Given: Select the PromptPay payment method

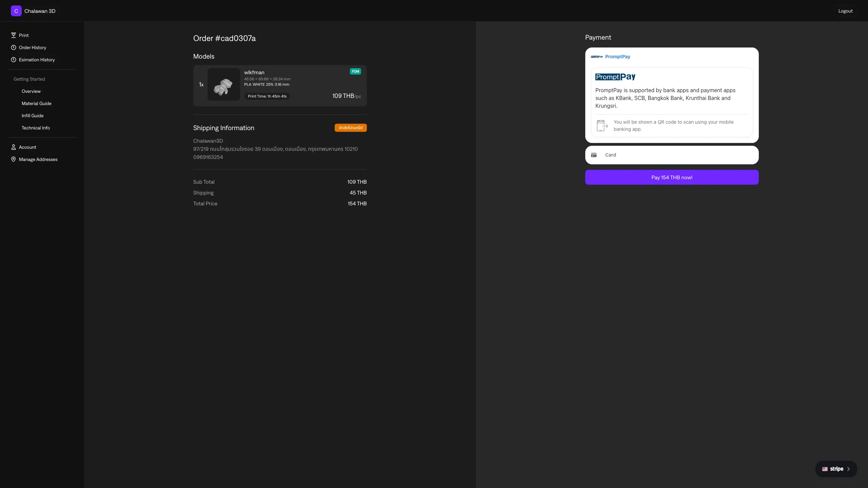Looking at the screenshot, I should [x=617, y=57].
